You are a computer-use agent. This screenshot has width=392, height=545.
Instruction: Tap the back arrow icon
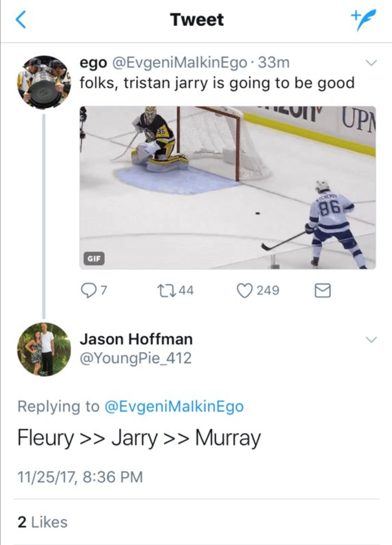[x=21, y=20]
